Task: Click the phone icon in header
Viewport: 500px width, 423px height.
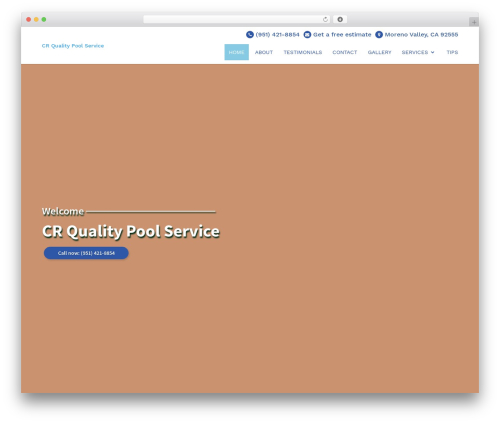Action: click(250, 35)
